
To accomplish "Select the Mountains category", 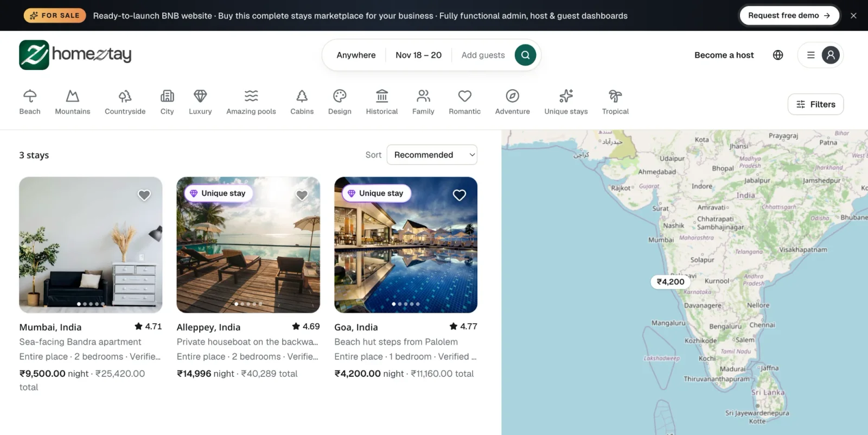I will [73, 102].
